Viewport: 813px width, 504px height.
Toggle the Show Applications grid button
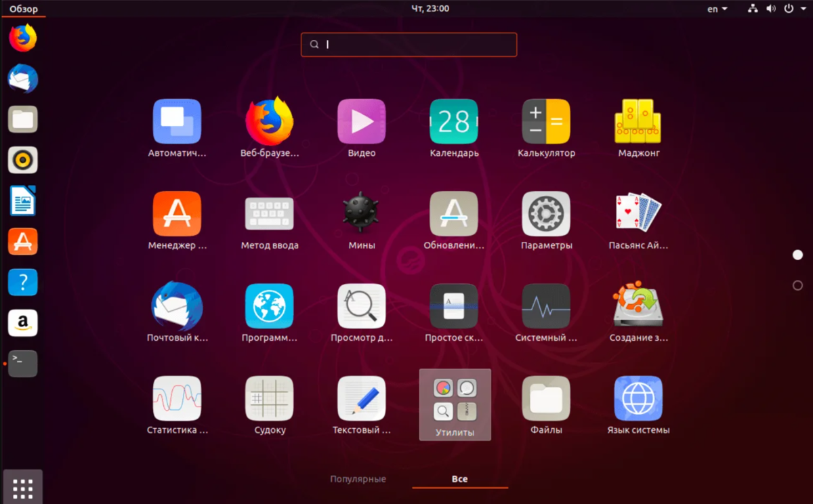click(x=22, y=487)
